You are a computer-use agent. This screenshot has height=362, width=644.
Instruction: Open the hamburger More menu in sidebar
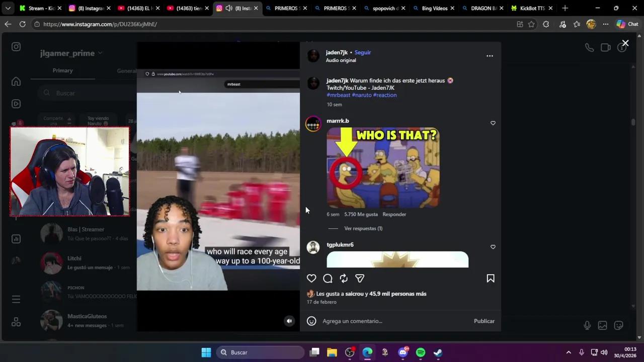click(x=16, y=299)
